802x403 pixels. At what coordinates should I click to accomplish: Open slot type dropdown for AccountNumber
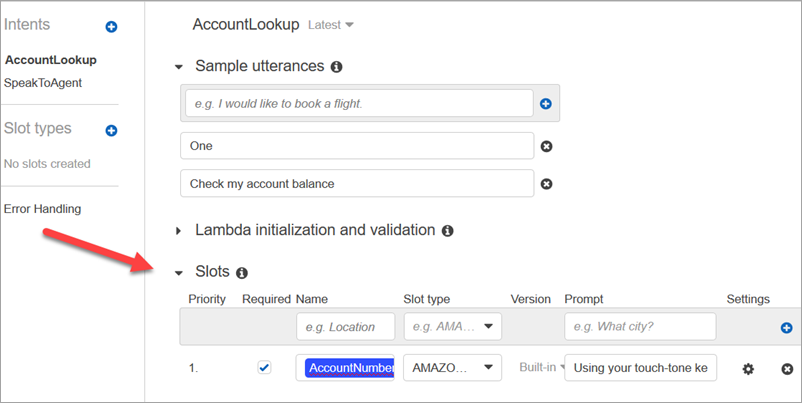[x=452, y=368]
